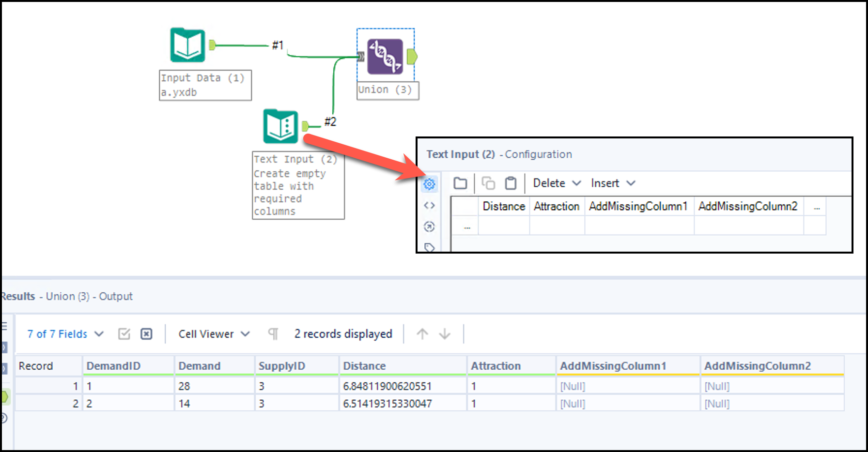The image size is (868, 452).
Task: Select the Text Input (2) tool
Action: coord(282,127)
